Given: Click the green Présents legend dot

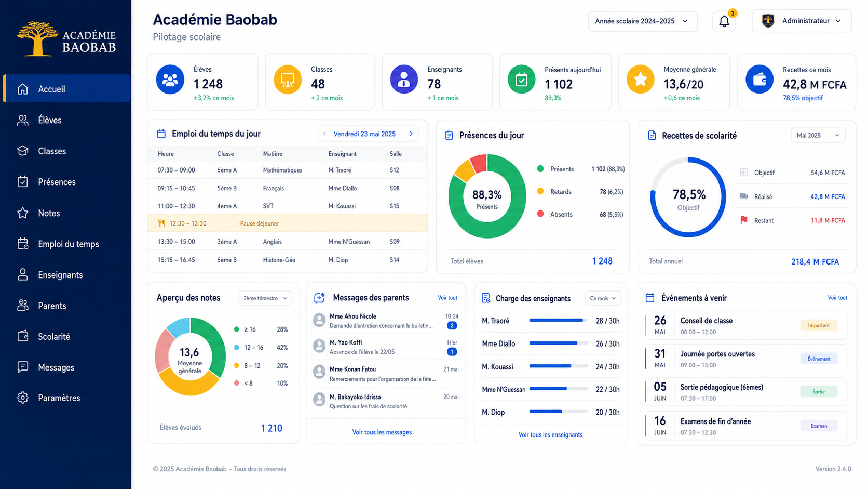Looking at the screenshot, I should [540, 169].
